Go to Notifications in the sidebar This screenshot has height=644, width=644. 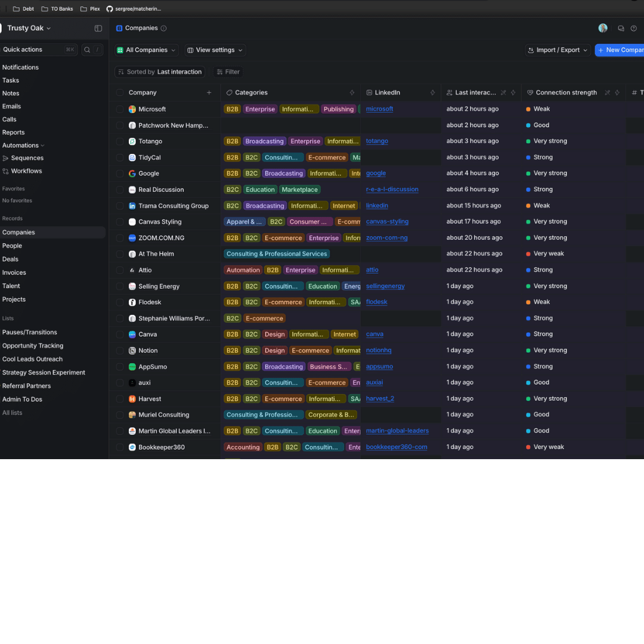click(x=20, y=67)
